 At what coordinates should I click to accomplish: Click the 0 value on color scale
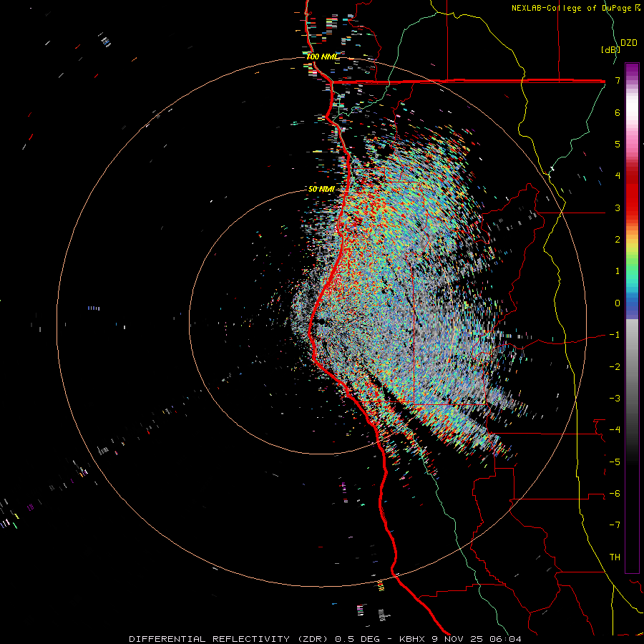(x=618, y=303)
